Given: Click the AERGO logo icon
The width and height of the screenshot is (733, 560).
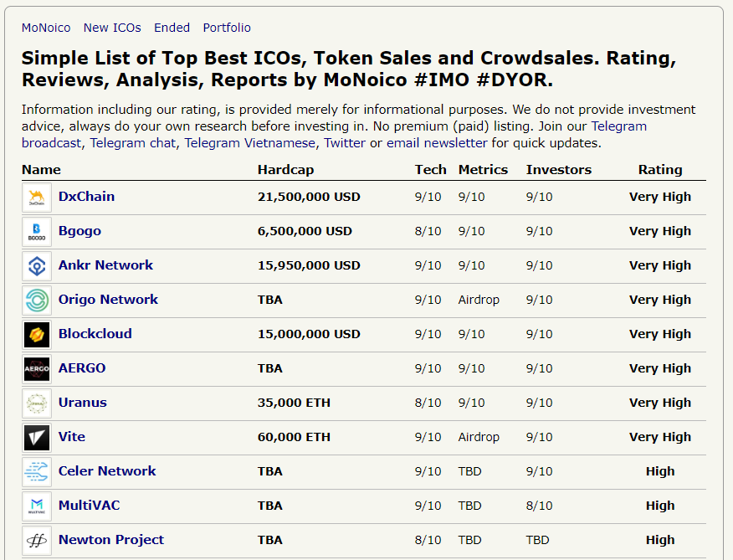Looking at the screenshot, I should point(37,369).
